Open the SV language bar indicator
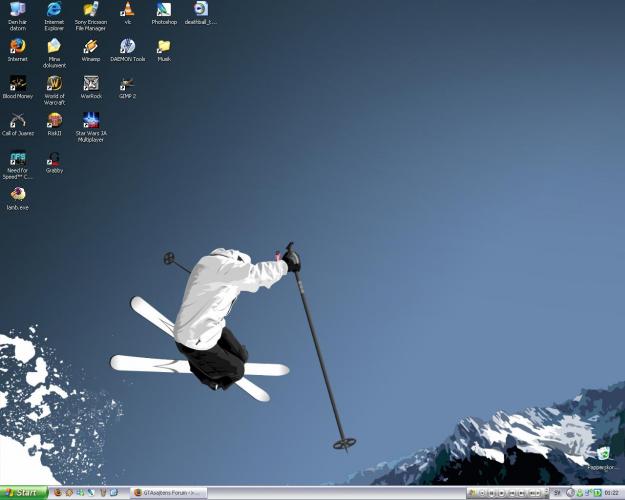Image resolution: width=625 pixels, height=500 pixels. pyautogui.click(x=557, y=493)
